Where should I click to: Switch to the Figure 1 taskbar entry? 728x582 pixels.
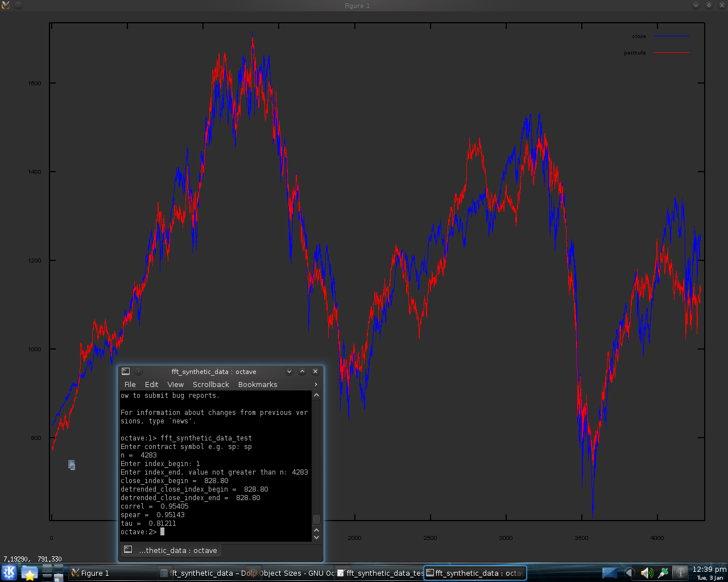coord(113,573)
